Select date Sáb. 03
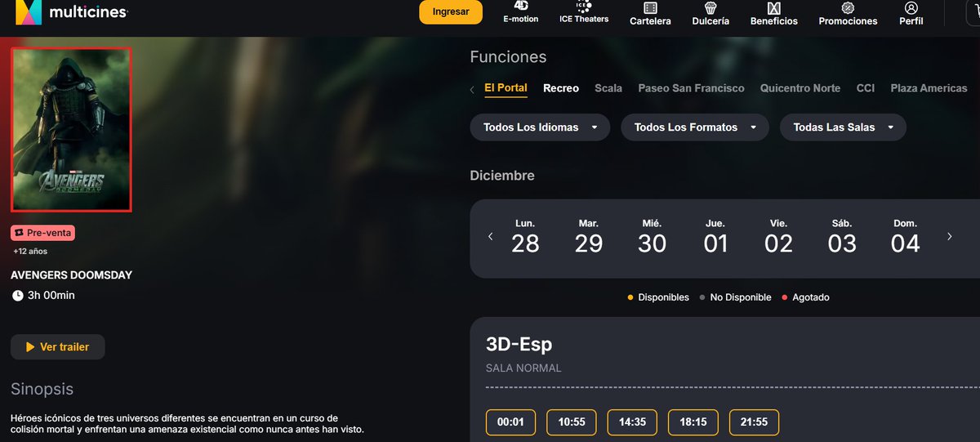 click(842, 237)
